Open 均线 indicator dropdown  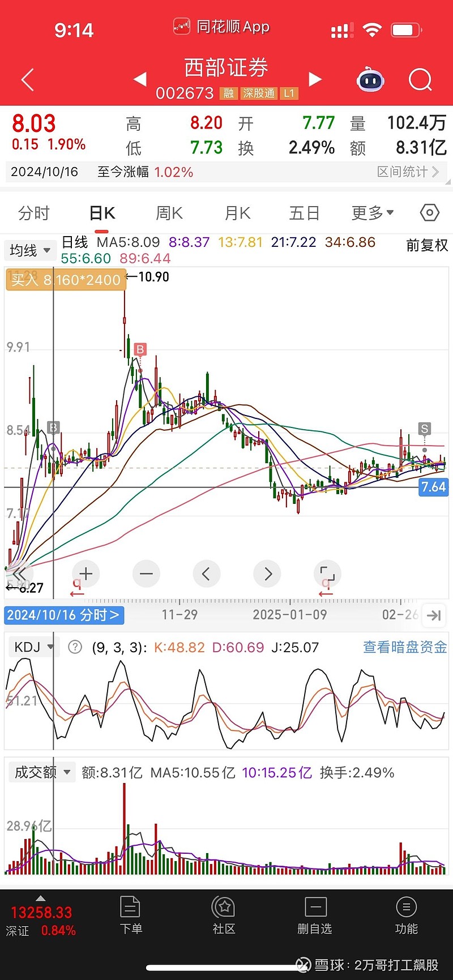click(x=30, y=250)
